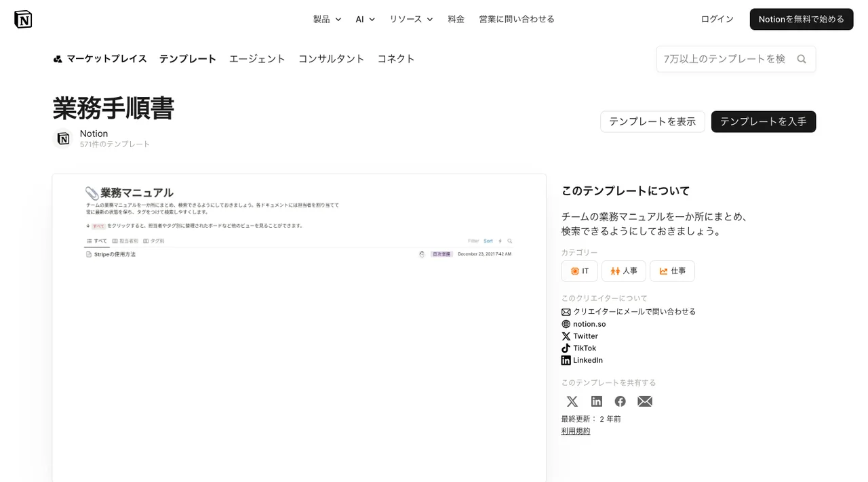
Task: Click クリエイターにメールで問い合わせる link
Action: click(x=629, y=312)
